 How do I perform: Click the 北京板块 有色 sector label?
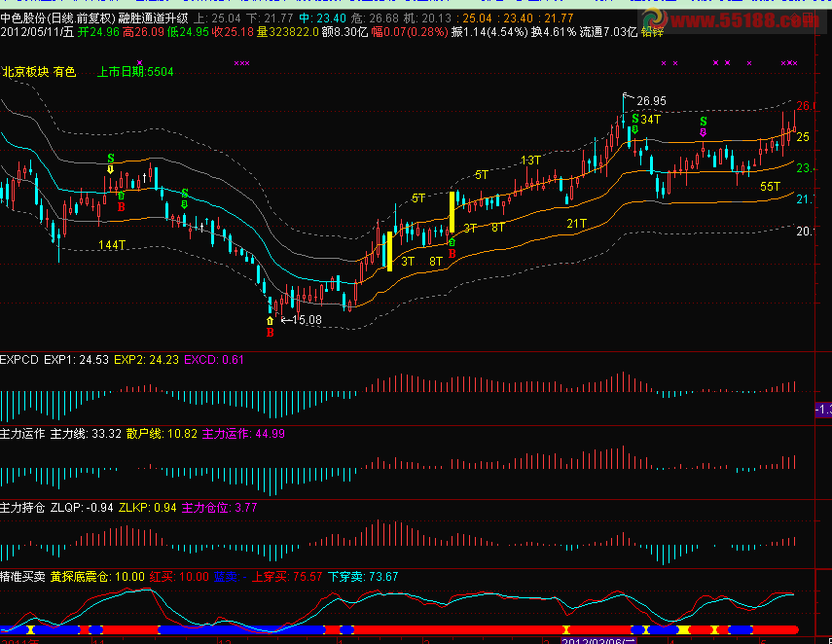(39, 72)
